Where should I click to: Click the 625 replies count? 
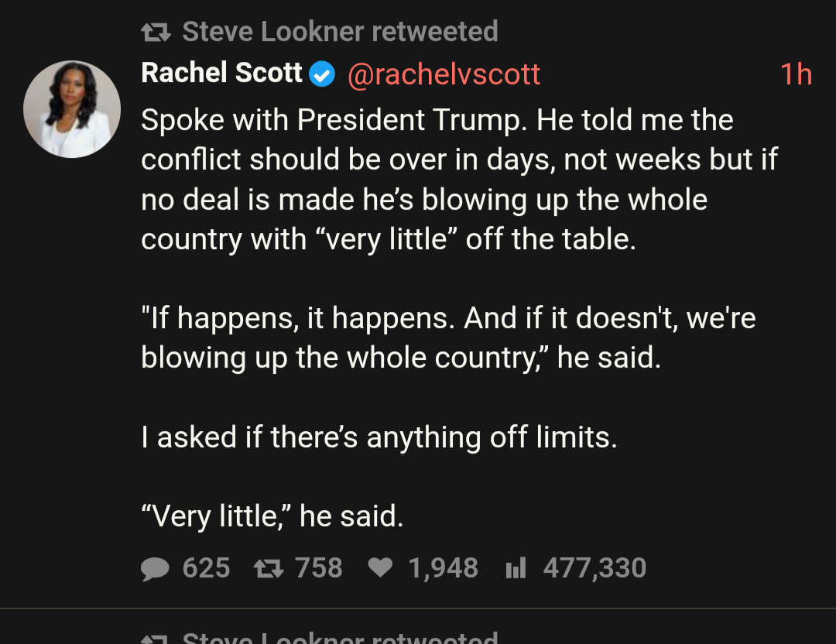(206, 569)
